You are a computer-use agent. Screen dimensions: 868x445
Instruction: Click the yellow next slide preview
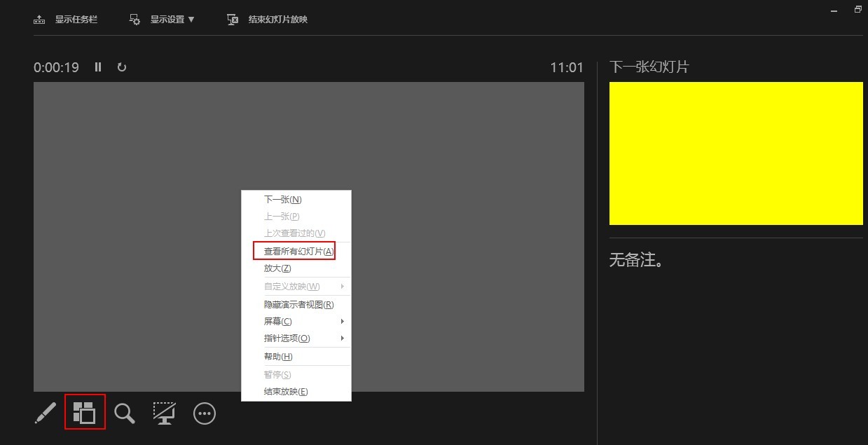[736, 153]
